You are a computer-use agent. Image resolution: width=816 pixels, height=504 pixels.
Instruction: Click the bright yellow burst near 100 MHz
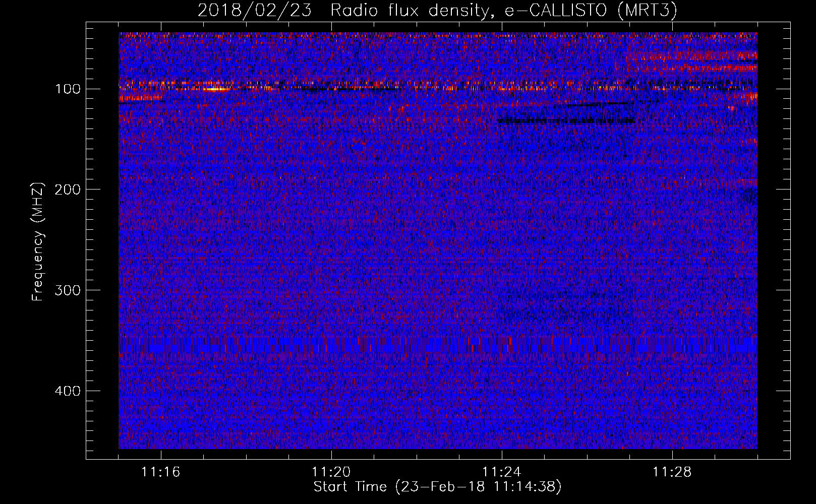217,89
